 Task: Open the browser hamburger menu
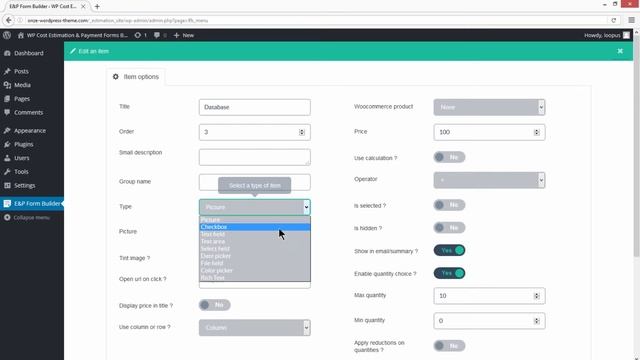[631, 20]
